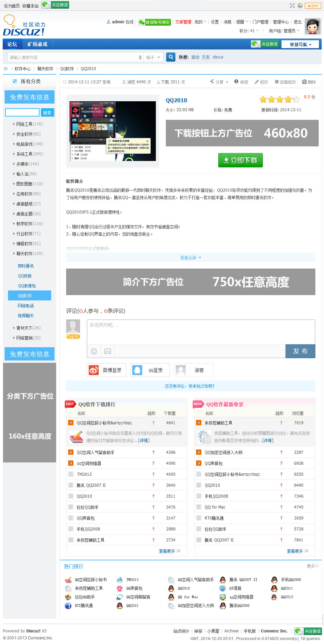
Task: Click the top 免费发布信息 button
Action: (x=30, y=97)
